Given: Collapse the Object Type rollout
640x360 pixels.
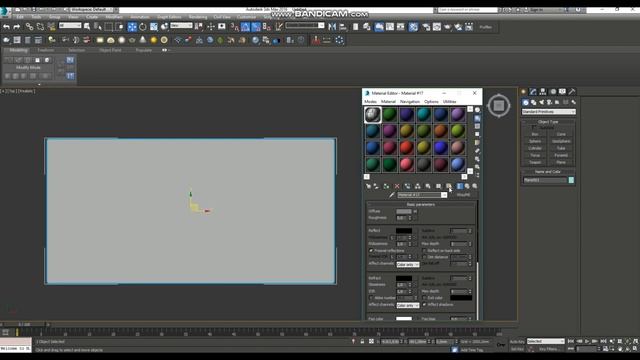Looking at the screenshot, I should [548, 122].
